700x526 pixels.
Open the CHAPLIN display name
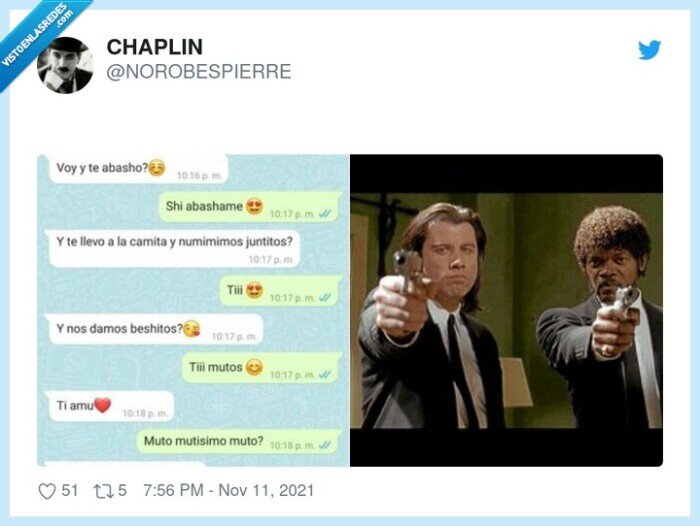pos(154,47)
